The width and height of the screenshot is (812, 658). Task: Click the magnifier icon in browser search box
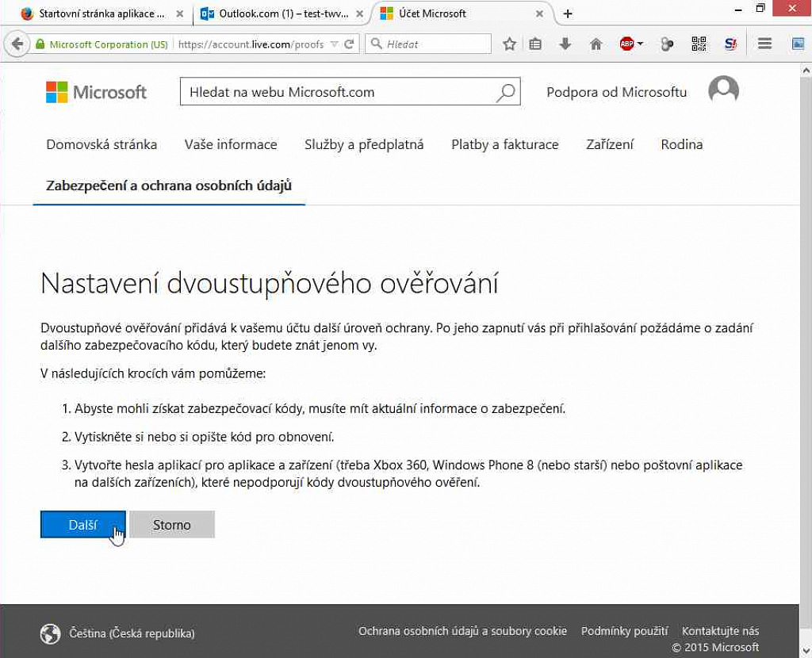click(x=377, y=44)
